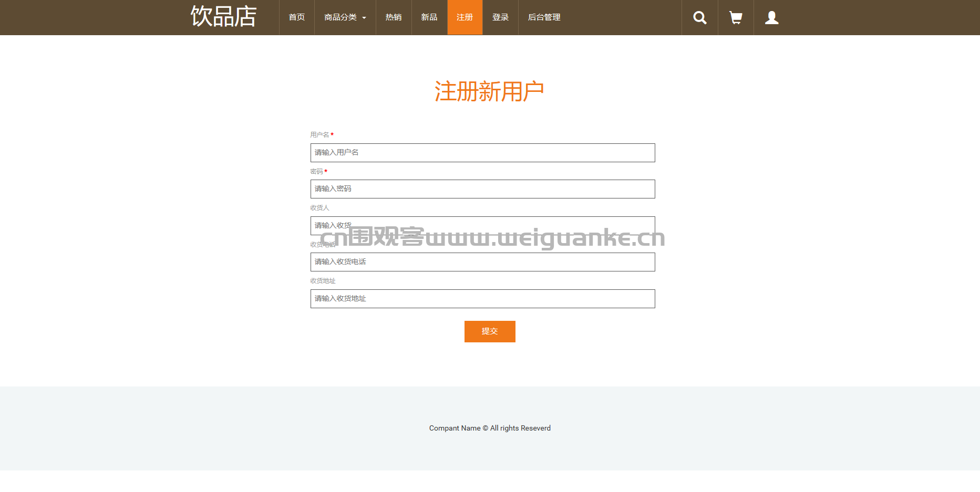Focus the 请输入用户名 input field

coord(482,153)
